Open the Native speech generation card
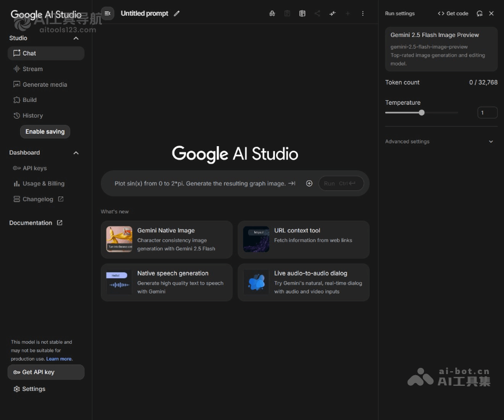This screenshot has height=420, width=504. 166,282
